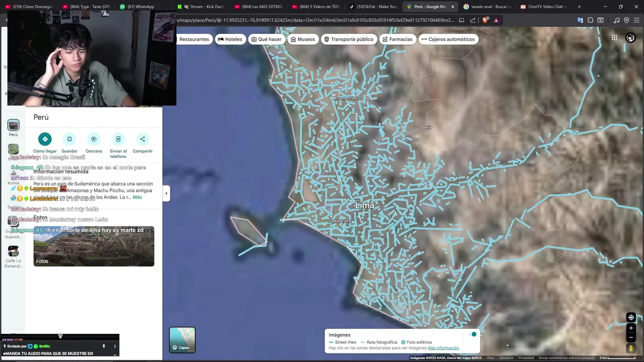Click the Lima label on map
The image size is (644, 362).
coord(365,205)
